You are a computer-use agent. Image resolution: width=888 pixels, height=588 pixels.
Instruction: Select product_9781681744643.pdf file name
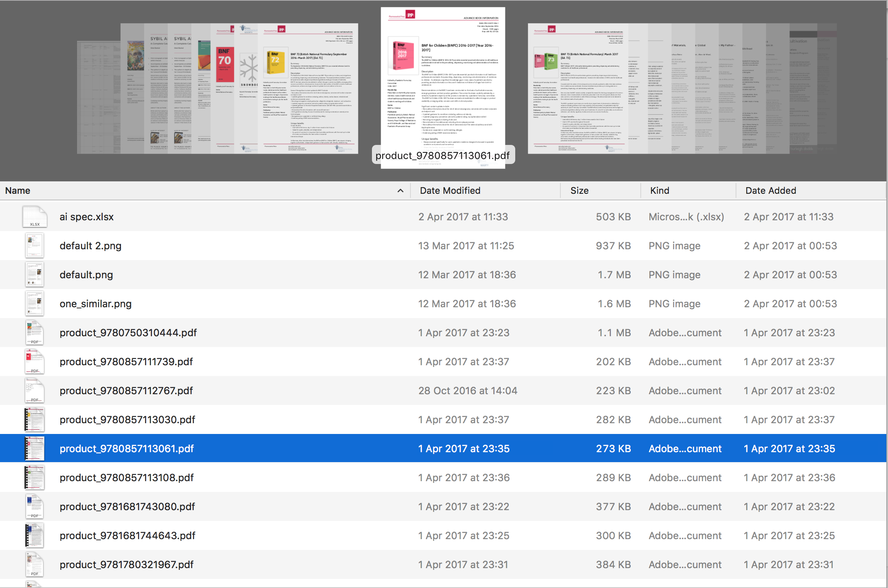pos(128,535)
